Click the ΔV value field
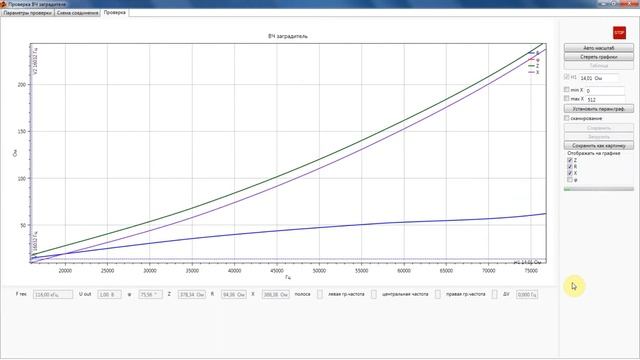Screen dimensions: 640x360 [527, 294]
